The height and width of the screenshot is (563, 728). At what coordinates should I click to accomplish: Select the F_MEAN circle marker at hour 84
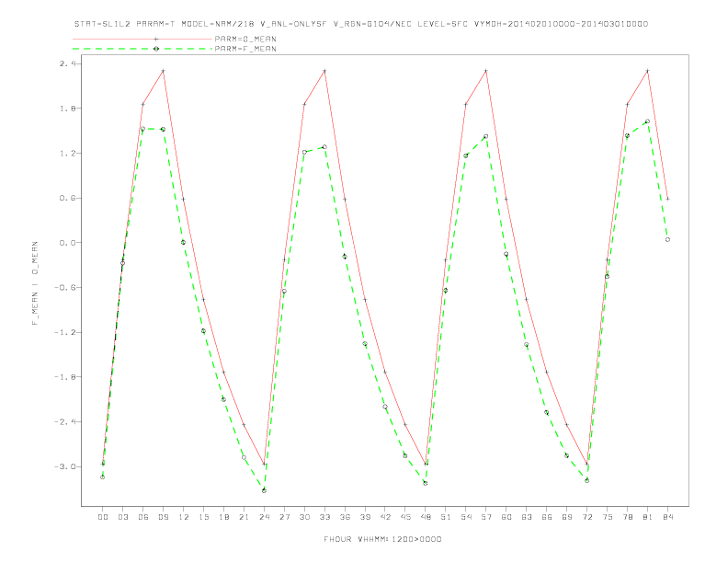(667, 240)
